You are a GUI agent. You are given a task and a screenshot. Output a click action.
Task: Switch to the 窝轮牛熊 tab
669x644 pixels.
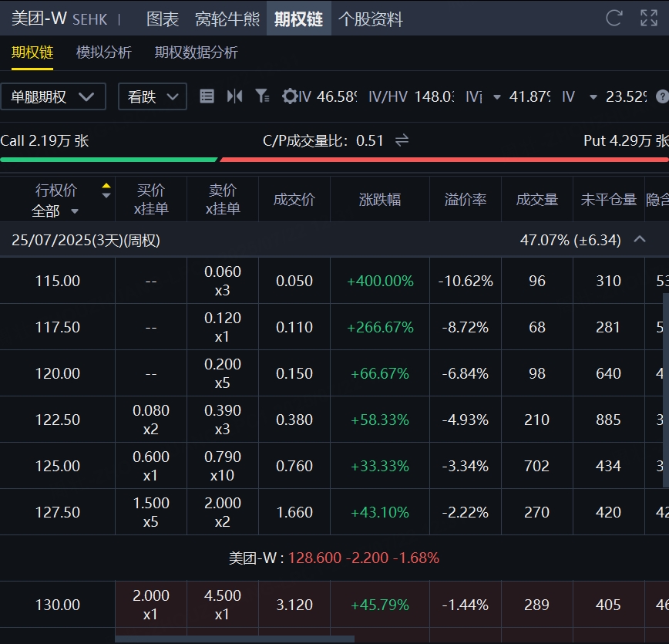pos(227,19)
